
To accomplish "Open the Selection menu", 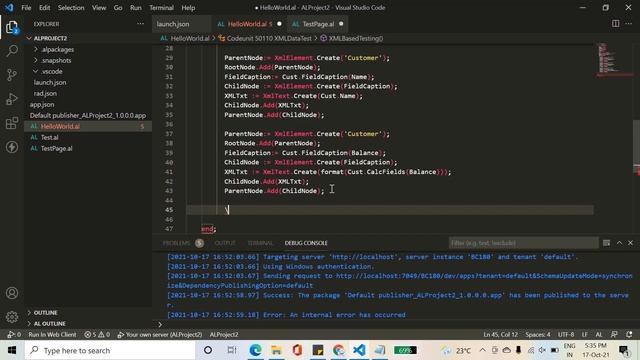I will coord(71,8).
